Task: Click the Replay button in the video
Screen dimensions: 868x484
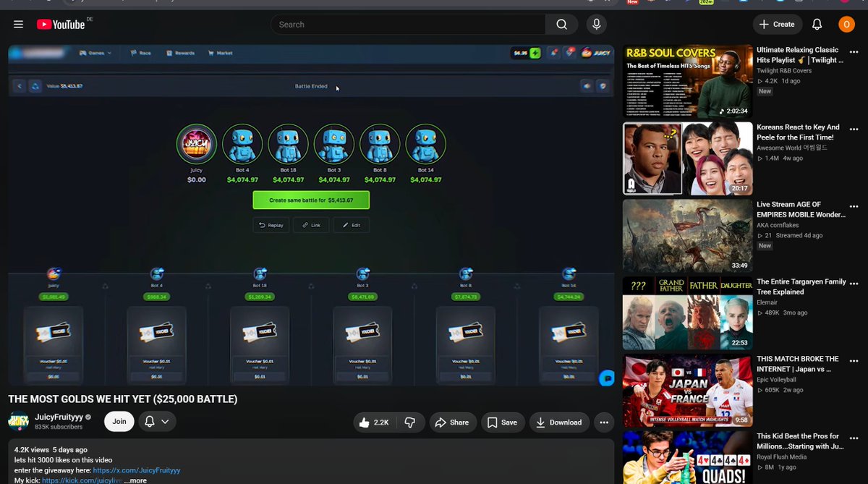Action: (271, 225)
